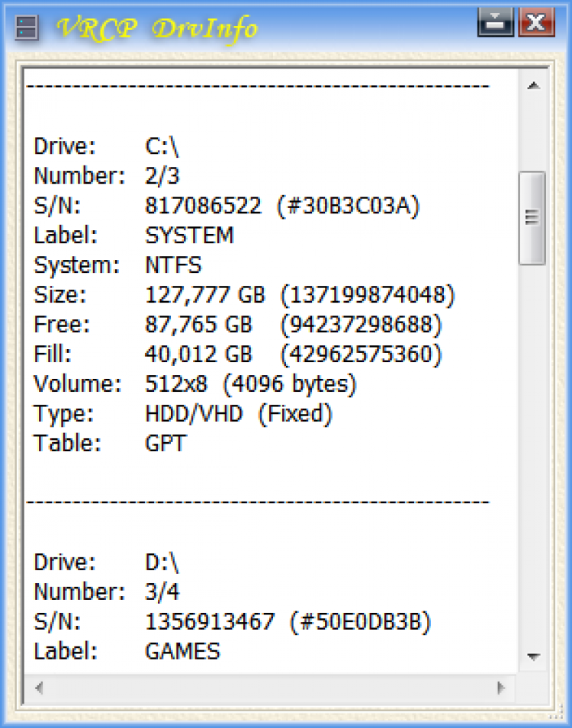
Task: Click the text (4096 bytes)
Action: click(x=290, y=384)
